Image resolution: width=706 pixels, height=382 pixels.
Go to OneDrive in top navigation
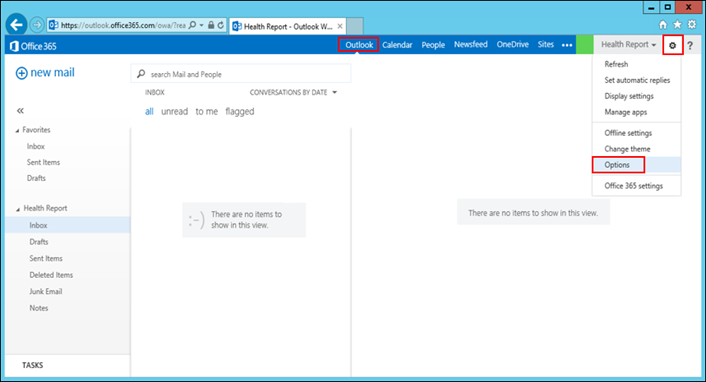point(512,45)
